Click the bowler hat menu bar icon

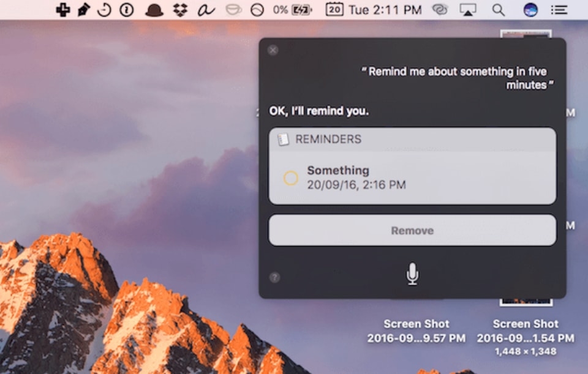click(154, 10)
